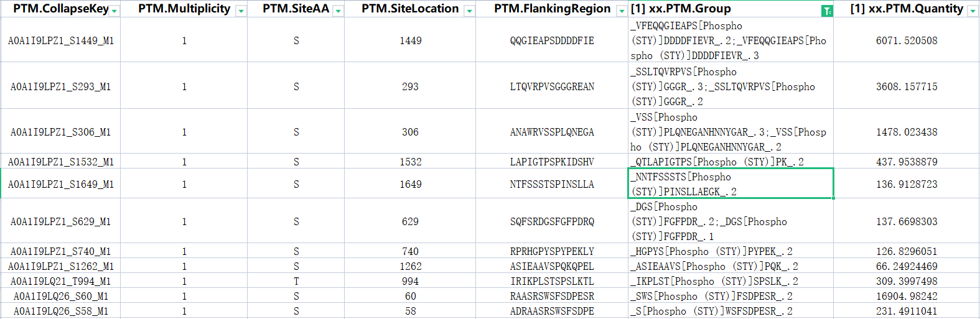This screenshot has height=319, width=980.
Task: Select cell A0A1I9LPZ1_S1449_M1
Action: coord(60,40)
